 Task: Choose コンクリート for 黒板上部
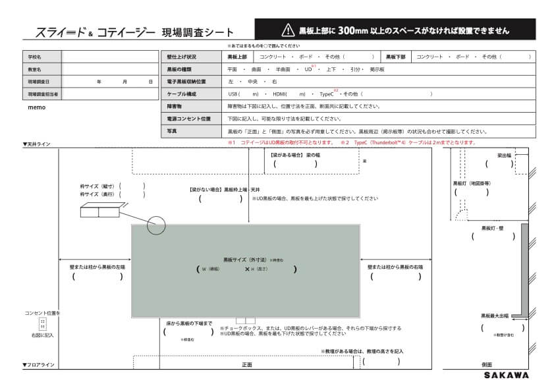tap(273, 57)
